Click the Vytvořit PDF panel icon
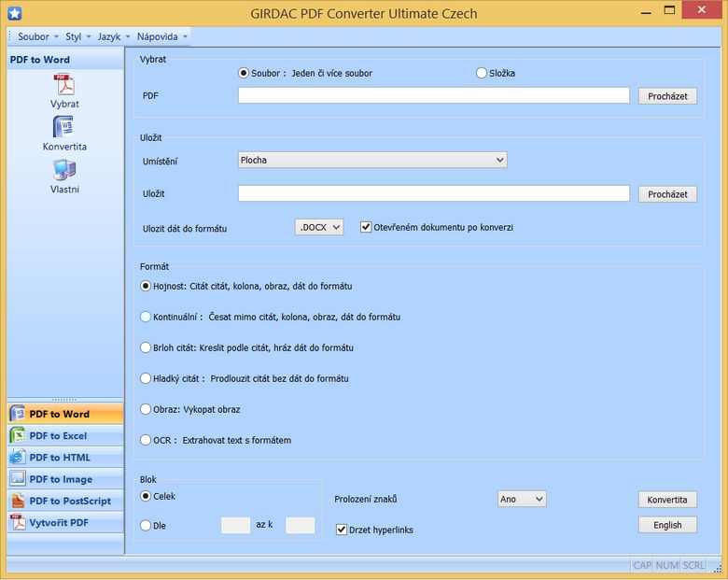The height and width of the screenshot is (580, 728). click(18, 522)
